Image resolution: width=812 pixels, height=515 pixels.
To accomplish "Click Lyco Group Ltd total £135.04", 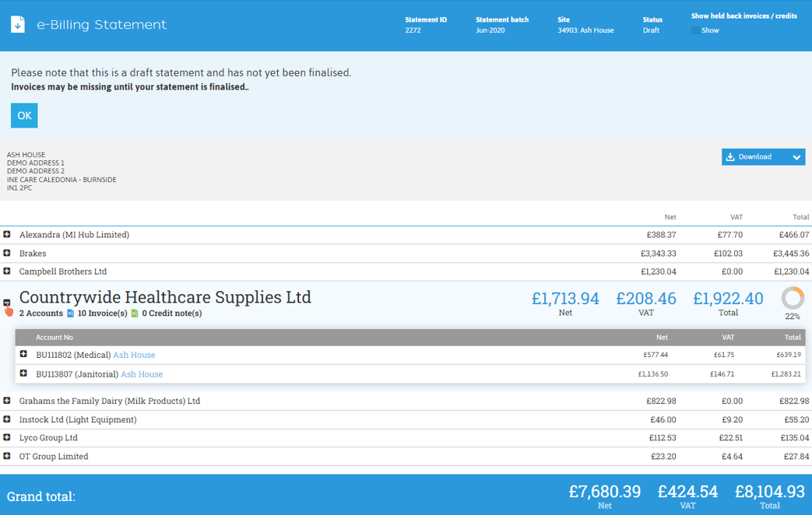I will click(795, 438).
